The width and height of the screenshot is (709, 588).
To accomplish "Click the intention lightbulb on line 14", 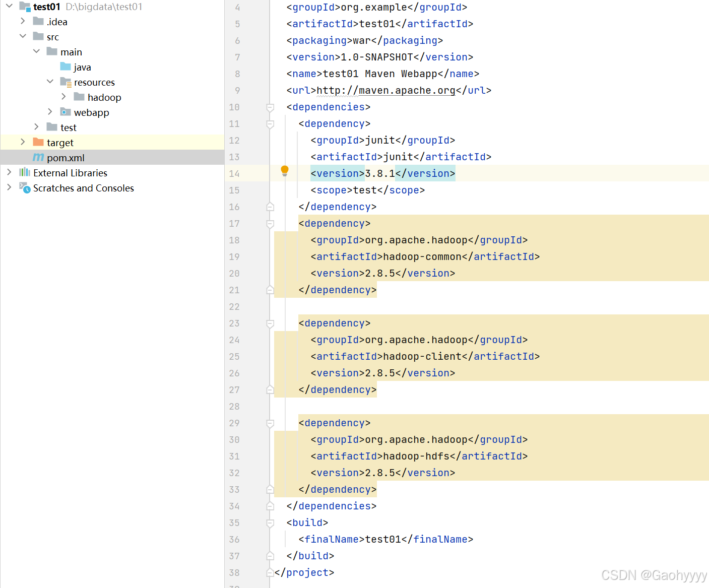I will (x=285, y=171).
